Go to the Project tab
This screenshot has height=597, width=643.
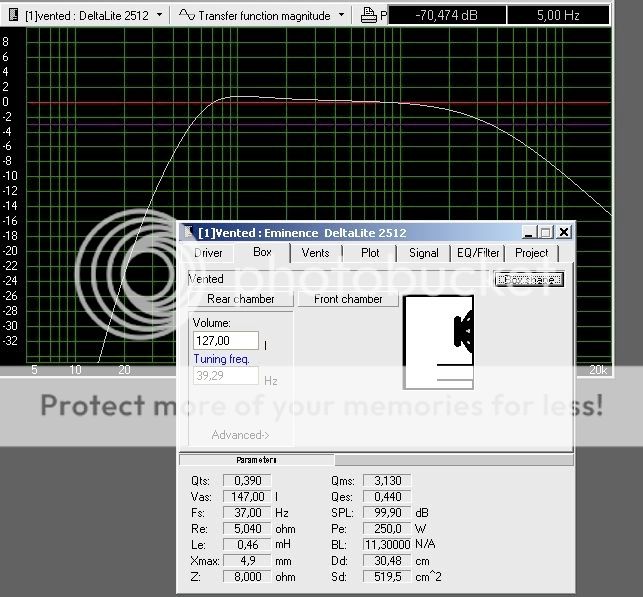click(531, 253)
